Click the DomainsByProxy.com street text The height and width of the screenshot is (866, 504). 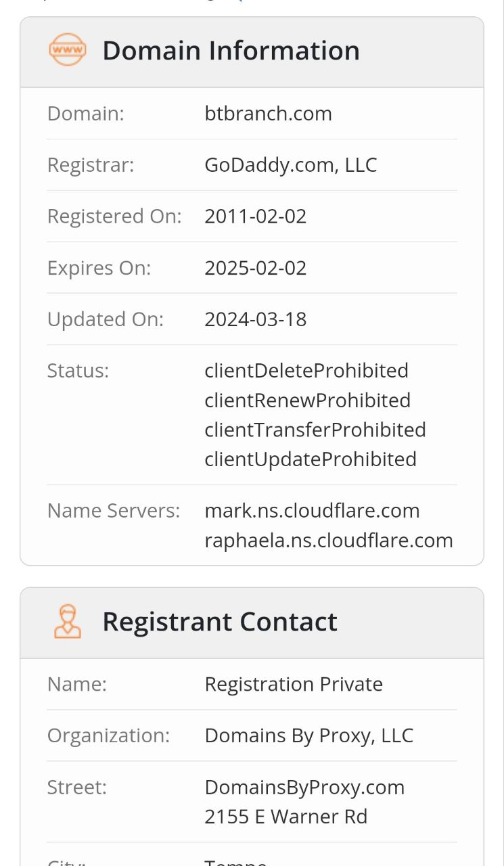point(305,788)
